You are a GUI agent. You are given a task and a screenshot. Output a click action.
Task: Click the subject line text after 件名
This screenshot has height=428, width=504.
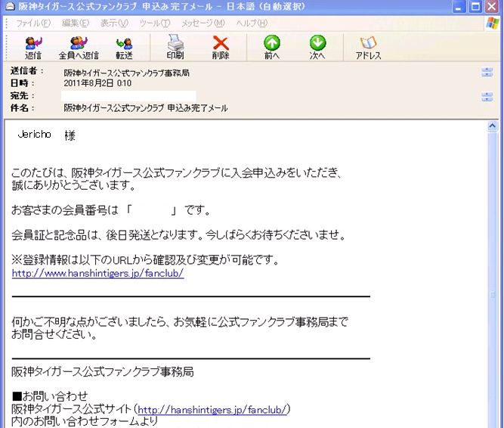[x=146, y=108]
